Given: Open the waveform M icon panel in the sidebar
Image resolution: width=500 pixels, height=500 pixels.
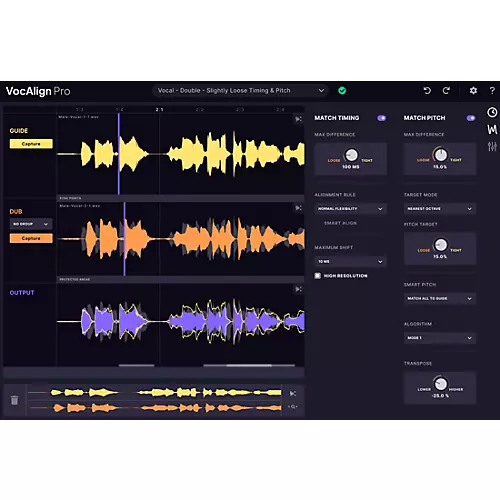Looking at the screenshot, I should point(492,129).
